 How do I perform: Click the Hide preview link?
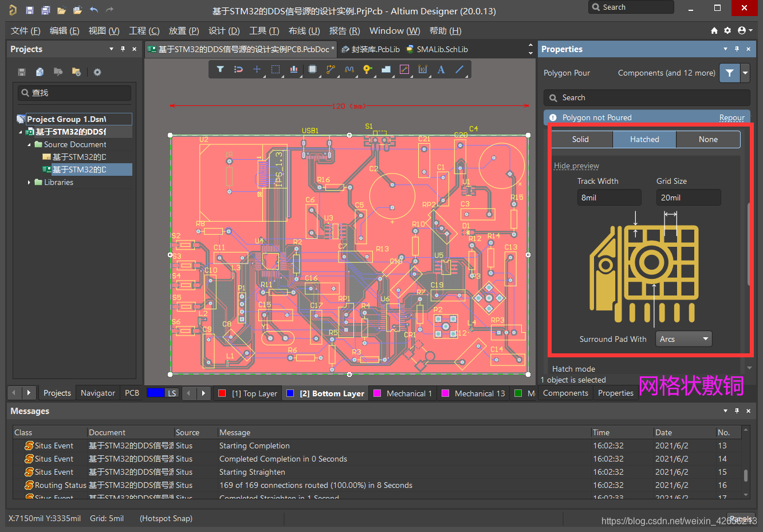(x=576, y=165)
